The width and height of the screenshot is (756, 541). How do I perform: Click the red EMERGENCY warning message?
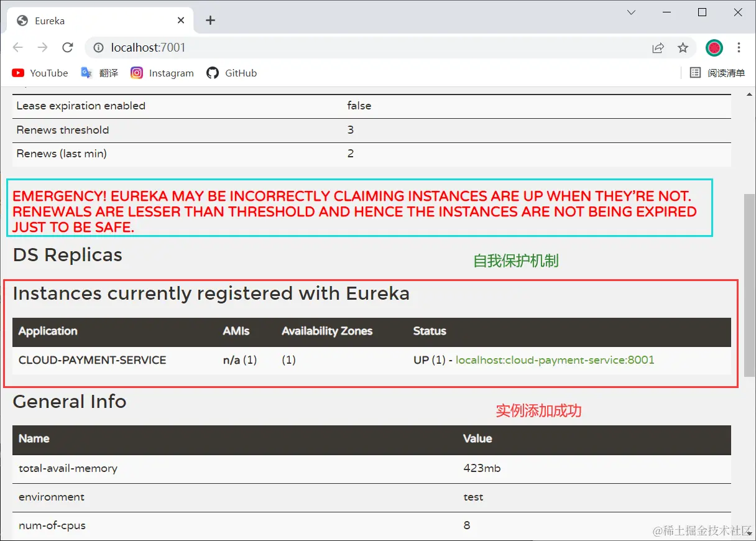pos(354,211)
